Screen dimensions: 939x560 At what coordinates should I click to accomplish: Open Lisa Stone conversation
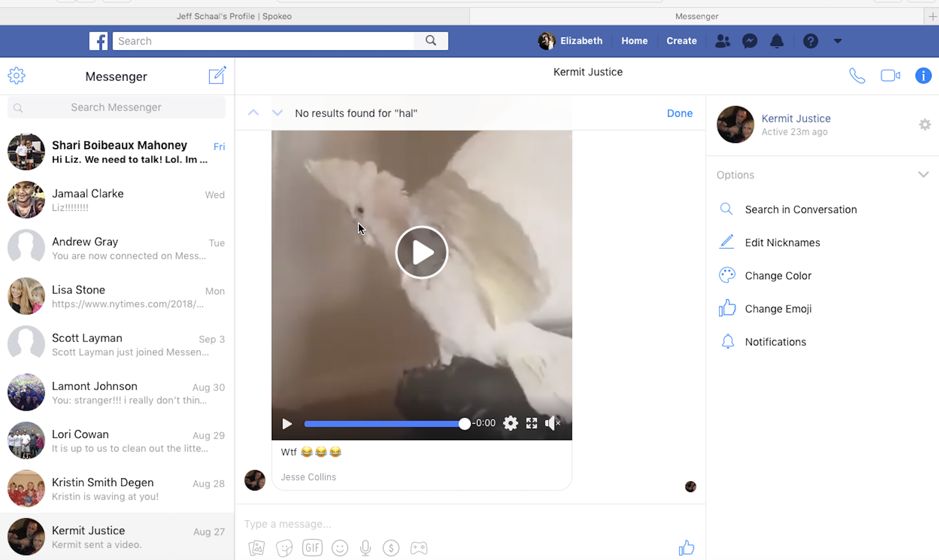coord(117,296)
